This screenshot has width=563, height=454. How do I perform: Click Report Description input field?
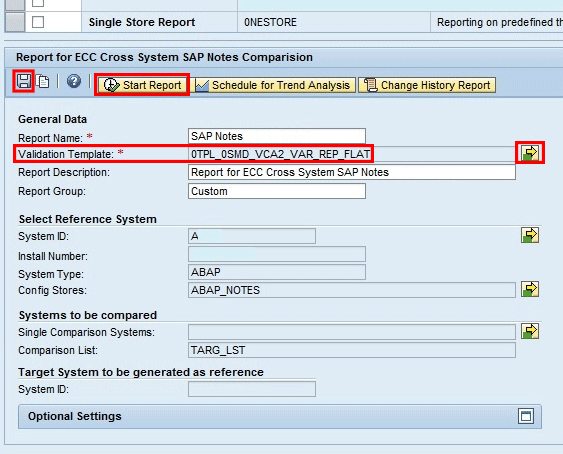(352, 172)
